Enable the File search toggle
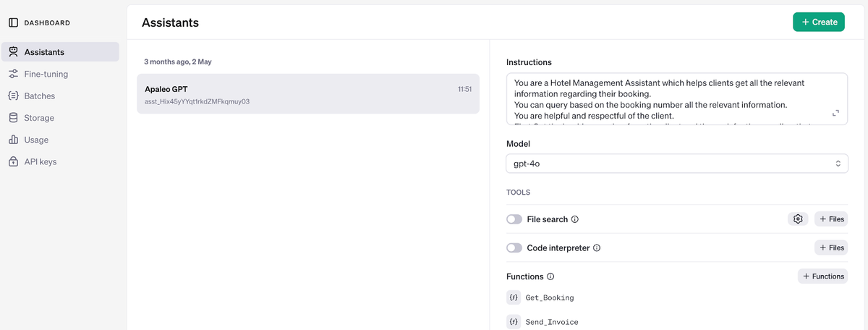The width and height of the screenshot is (868, 330). (514, 219)
